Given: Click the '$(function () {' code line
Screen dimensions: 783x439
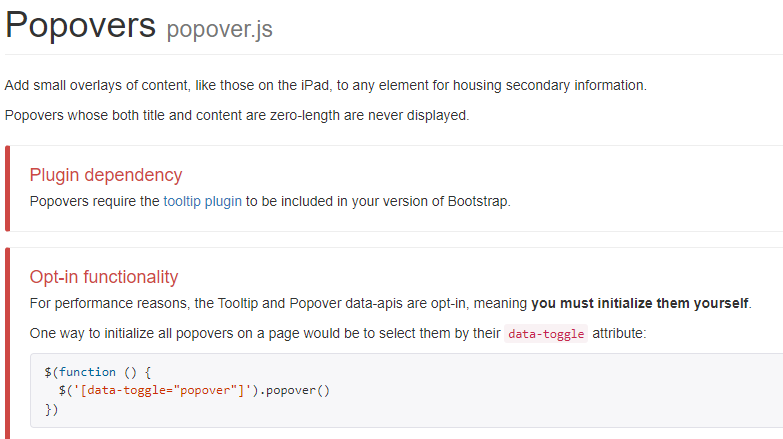Looking at the screenshot, I should pos(97,371).
